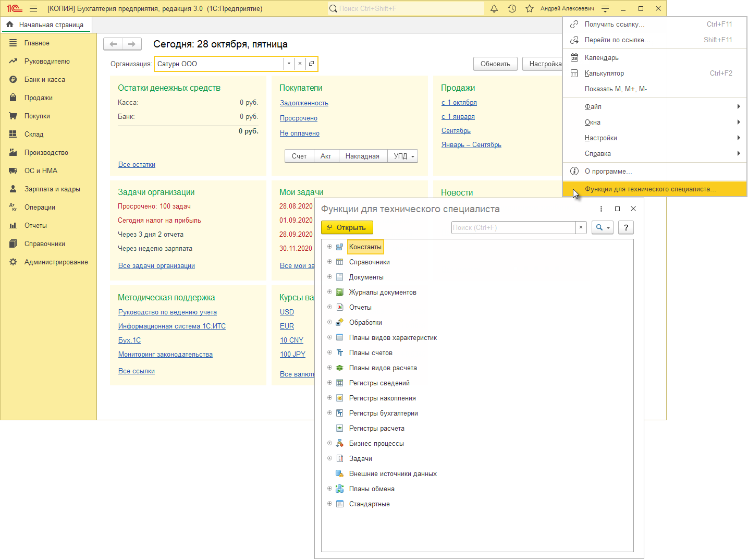Click the Регистры сведений icon
The height and width of the screenshot is (560, 748).
[339, 383]
